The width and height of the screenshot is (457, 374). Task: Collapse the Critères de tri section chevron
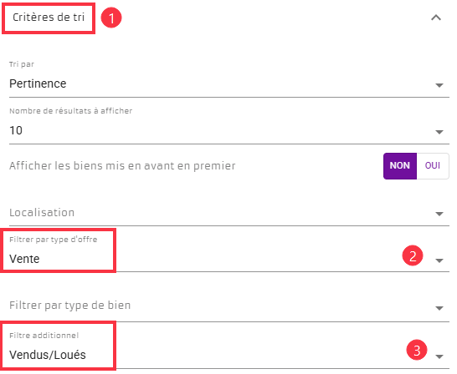pyautogui.click(x=436, y=18)
